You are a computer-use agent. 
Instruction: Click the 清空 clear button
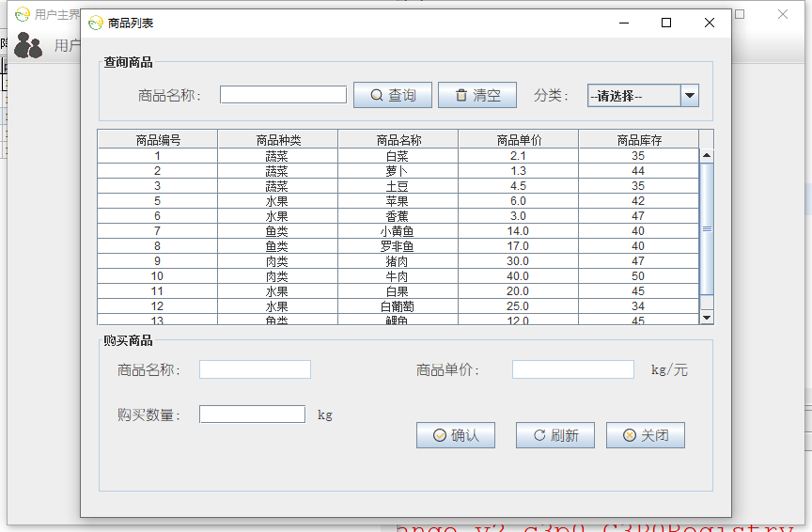(477, 95)
